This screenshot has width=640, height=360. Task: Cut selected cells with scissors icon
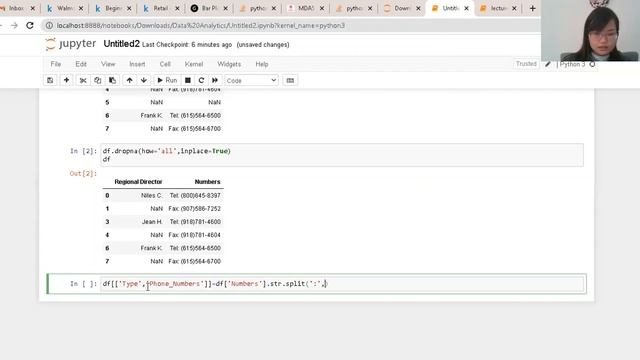(x=83, y=80)
